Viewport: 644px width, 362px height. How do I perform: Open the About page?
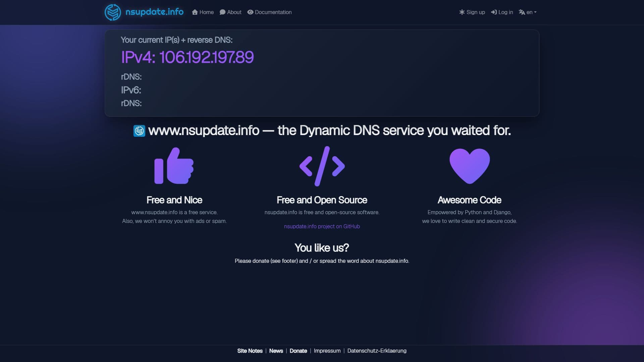click(x=230, y=12)
